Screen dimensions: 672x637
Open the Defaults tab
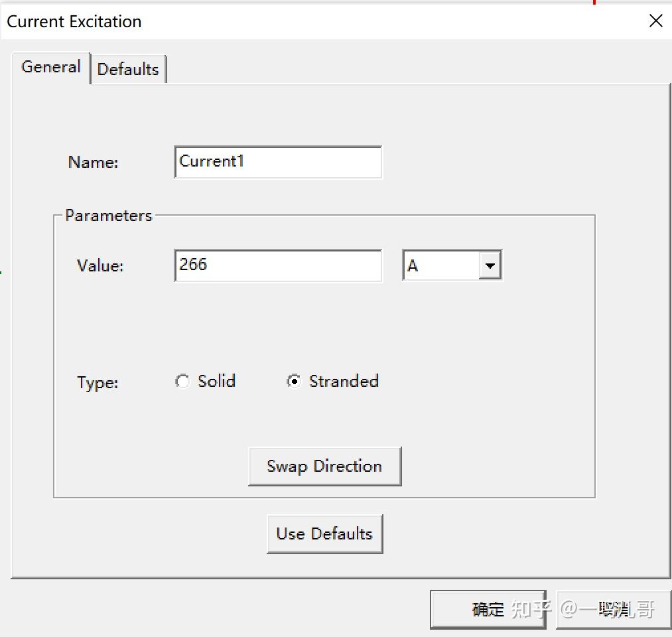[128, 69]
